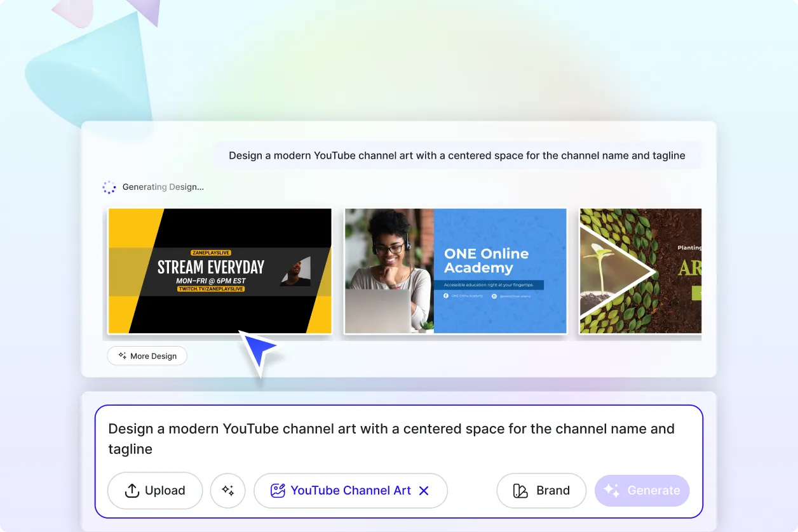Select the Stream Everyday banner design
The image size is (798, 532).
(x=219, y=271)
